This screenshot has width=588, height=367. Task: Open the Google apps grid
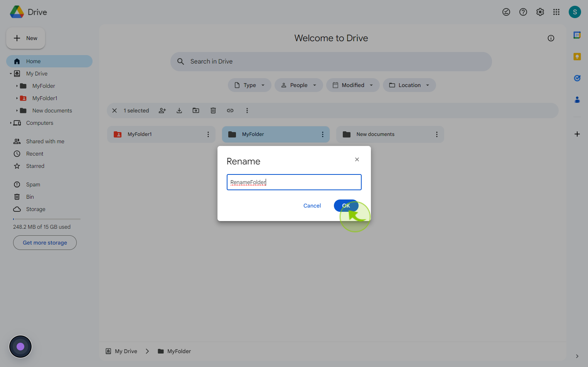click(x=556, y=12)
